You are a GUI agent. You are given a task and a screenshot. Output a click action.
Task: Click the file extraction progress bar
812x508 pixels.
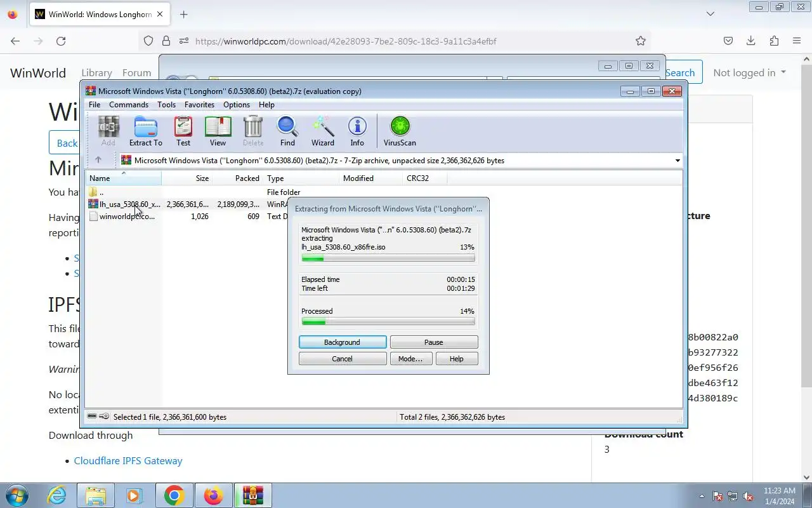point(388,258)
